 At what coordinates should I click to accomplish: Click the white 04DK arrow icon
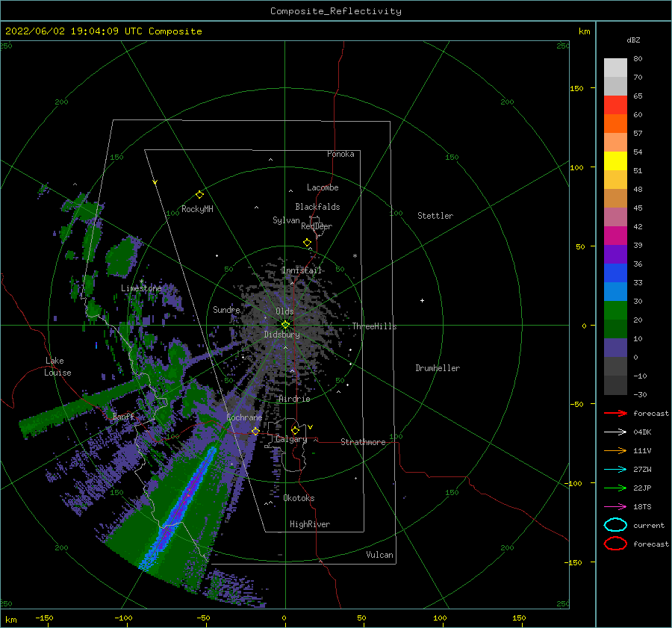tap(615, 432)
